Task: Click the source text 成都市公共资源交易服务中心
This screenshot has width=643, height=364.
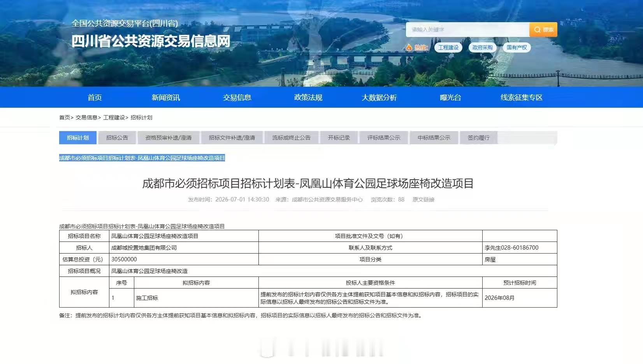Action: click(327, 199)
